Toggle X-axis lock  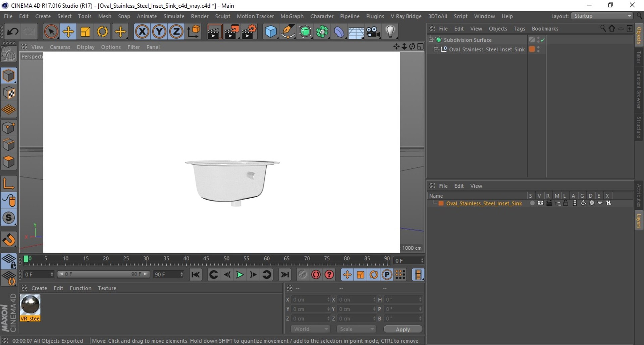142,32
